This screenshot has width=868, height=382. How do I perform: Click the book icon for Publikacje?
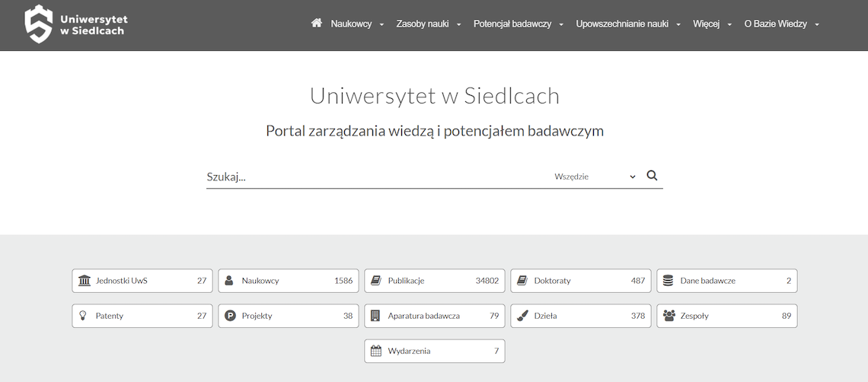376,281
